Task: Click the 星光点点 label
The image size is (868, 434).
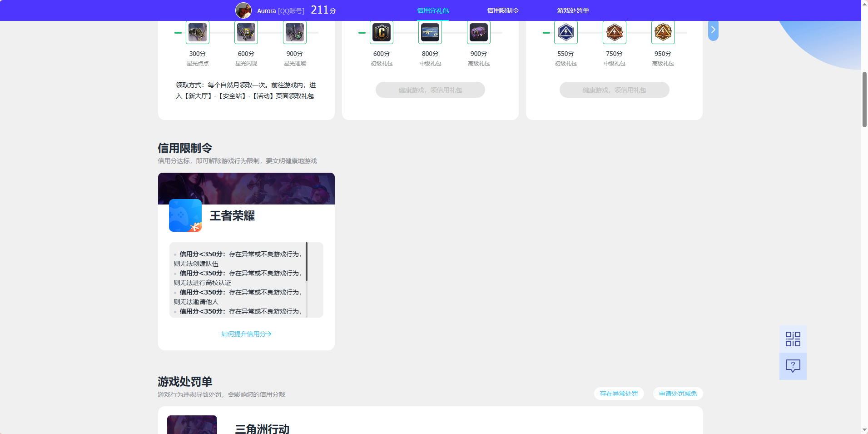Action: coord(198,64)
